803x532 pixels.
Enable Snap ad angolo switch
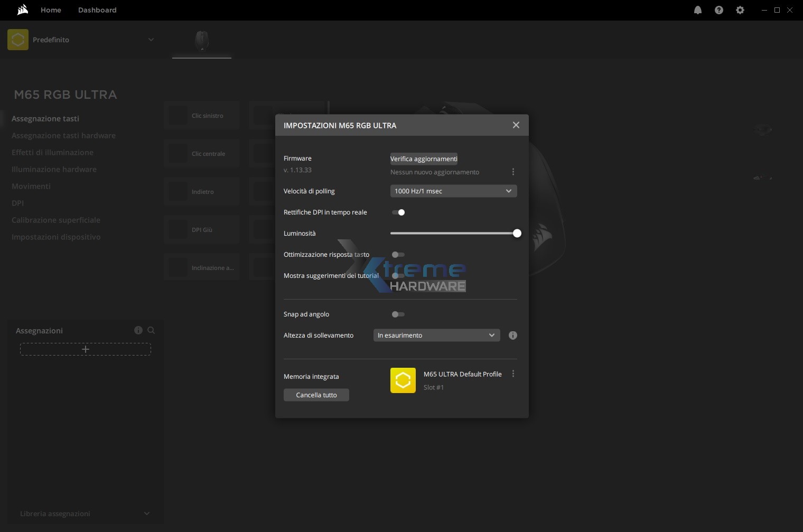[x=398, y=314]
